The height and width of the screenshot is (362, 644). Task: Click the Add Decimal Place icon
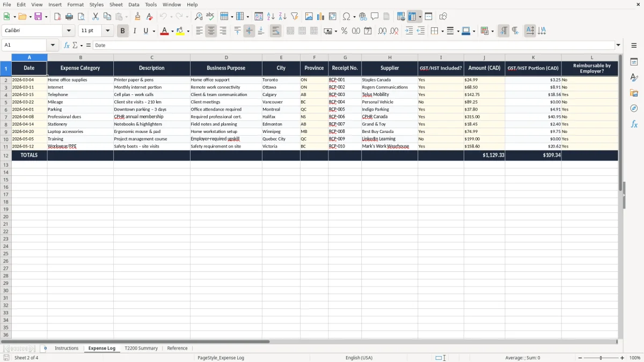(382, 31)
